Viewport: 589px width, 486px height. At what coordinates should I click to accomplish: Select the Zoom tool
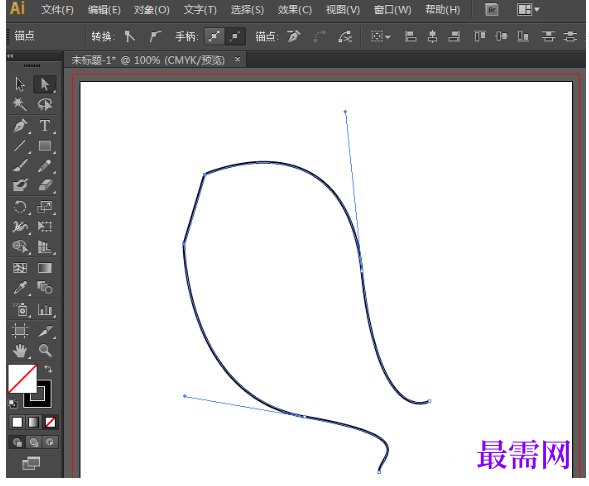pos(45,351)
